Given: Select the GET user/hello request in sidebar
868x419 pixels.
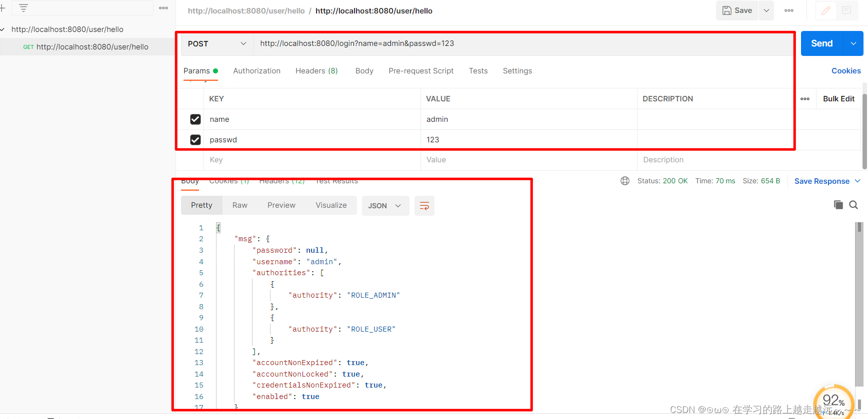Looking at the screenshot, I should pos(87,47).
